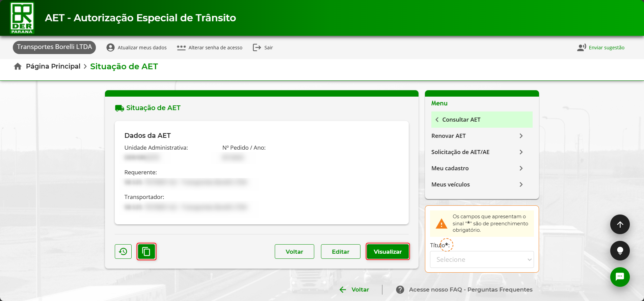
Task: Open the Título Selecione dropdown
Action: (x=482, y=259)
